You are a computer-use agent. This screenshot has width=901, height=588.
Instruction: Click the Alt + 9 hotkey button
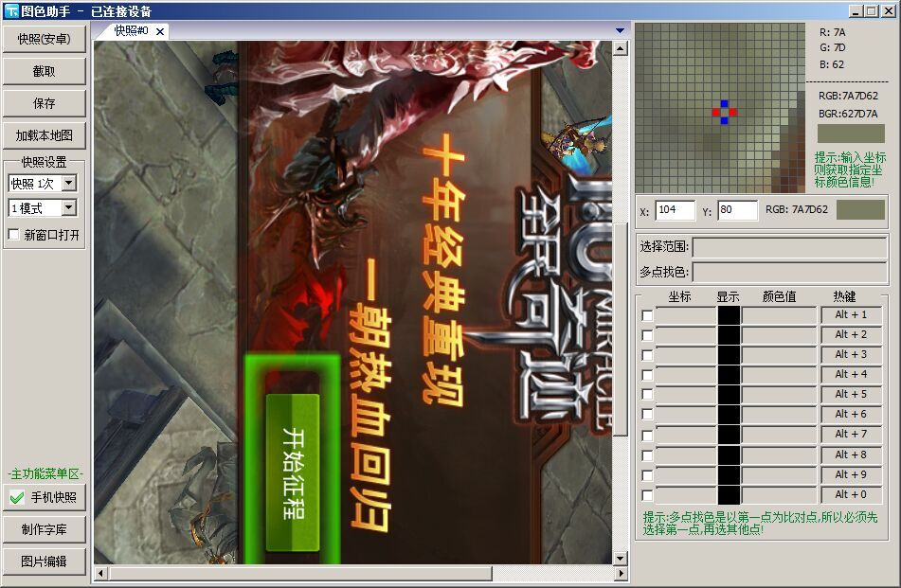pyautogui.click(x=851, y=475)
